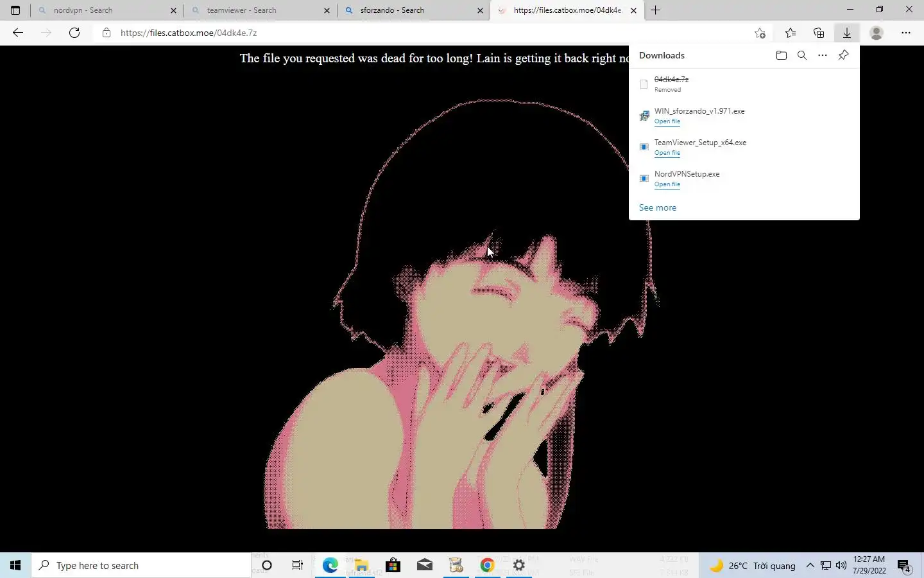Select the files.catbox.moe tab

tap(567, 10)
